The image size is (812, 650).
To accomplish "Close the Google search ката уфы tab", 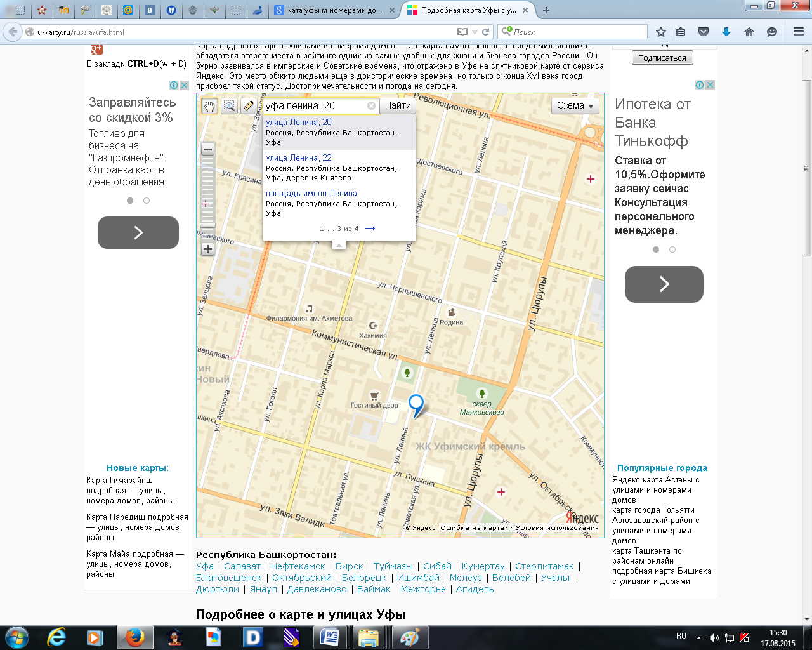I will point(391,10).
